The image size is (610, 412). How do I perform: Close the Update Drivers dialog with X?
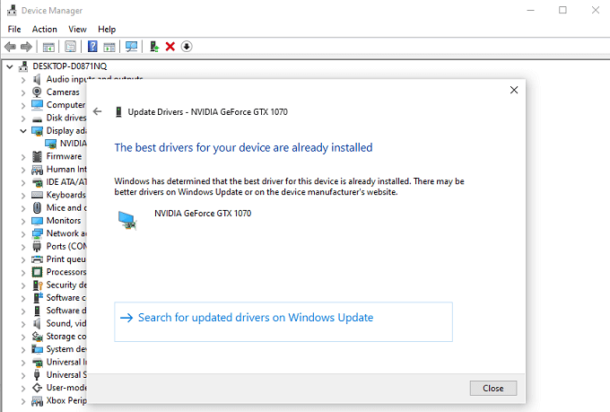514,90
